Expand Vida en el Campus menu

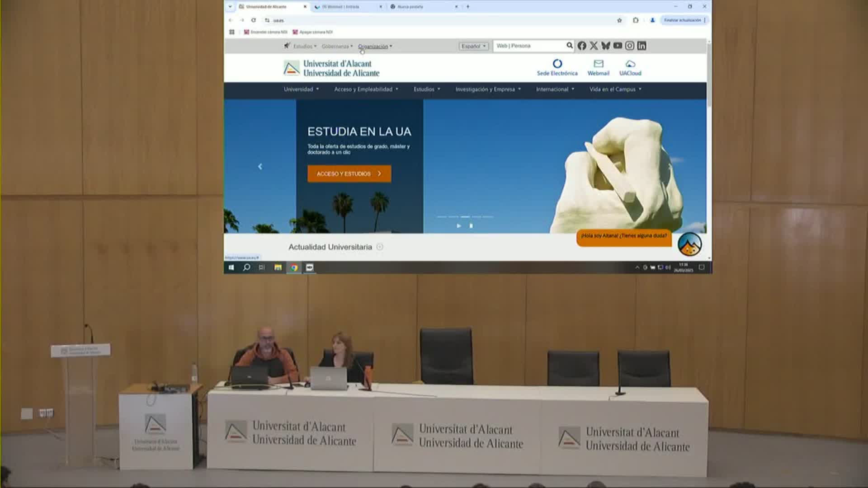pyautogui.click(x=615, y=89)
